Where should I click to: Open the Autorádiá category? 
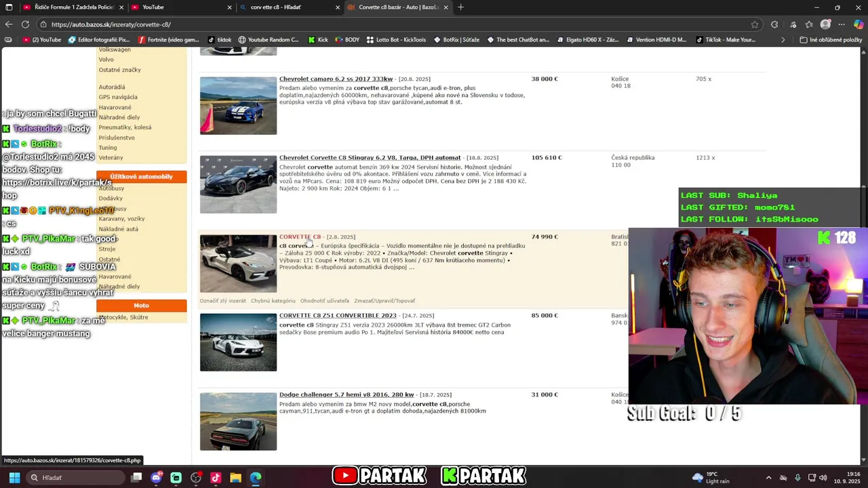[112, 87]
